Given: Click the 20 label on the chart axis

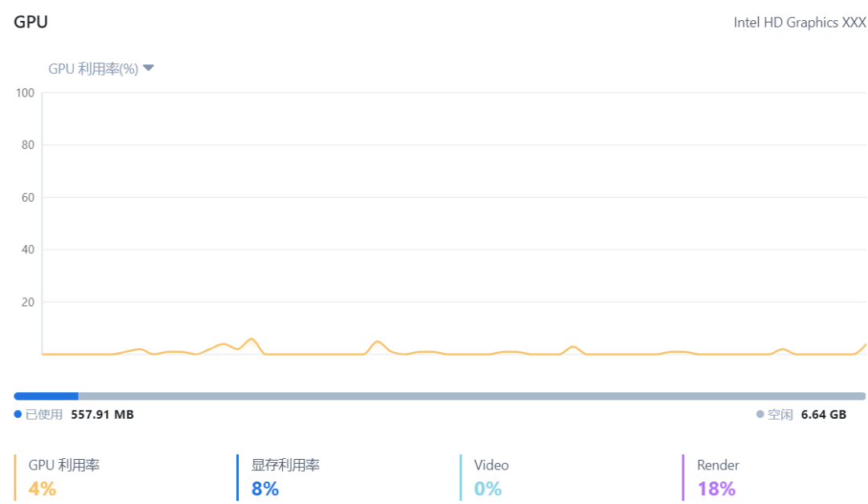Looking at the screenshot, I should pos(27,302).
